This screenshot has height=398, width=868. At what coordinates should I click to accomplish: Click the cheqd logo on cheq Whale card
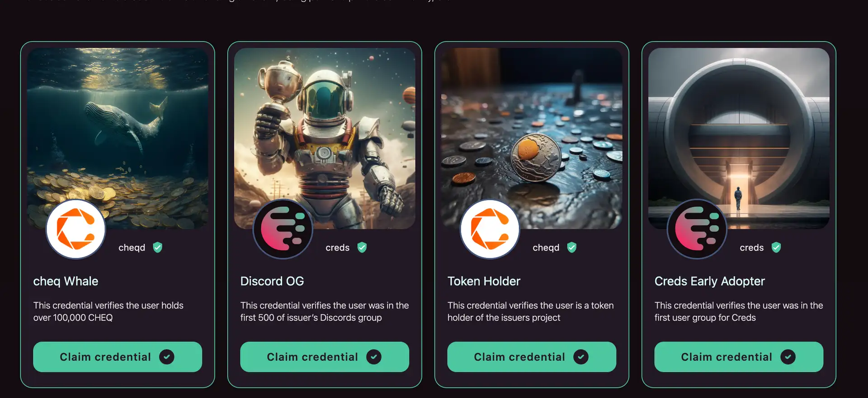click(x=76, y=229)
